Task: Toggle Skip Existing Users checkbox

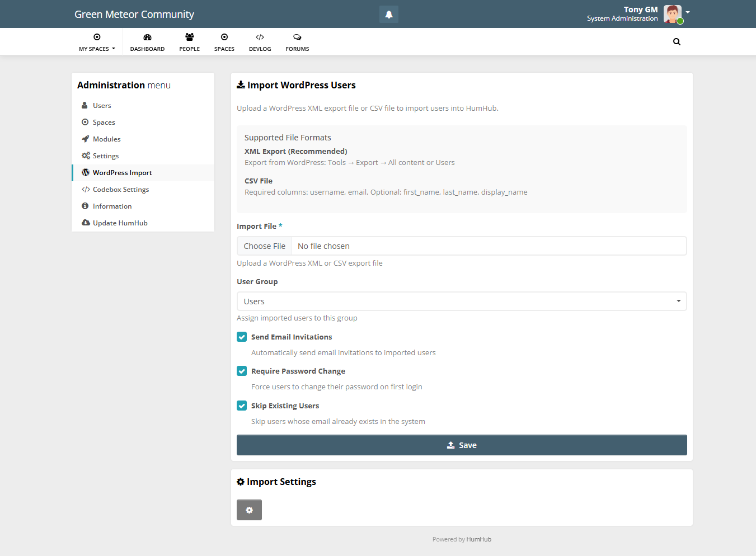Action: 242,406
